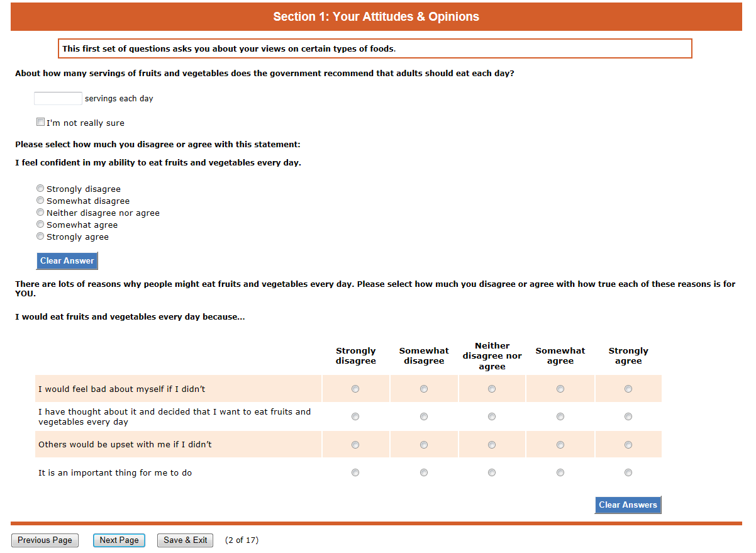Viewport: 756px width, 553px height.
Task: Choose Strongly agree for "important thing for me"
Action: [x=628, y=472]
